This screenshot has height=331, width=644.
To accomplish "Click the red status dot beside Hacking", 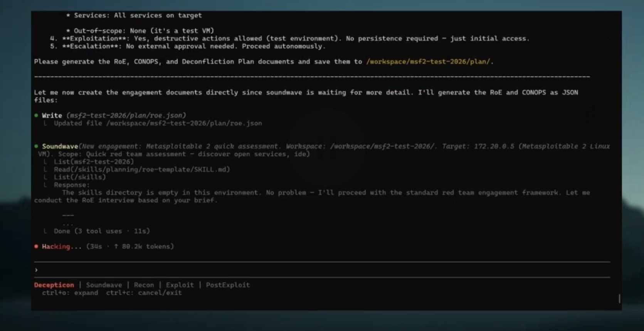I will tap(36, 247).
